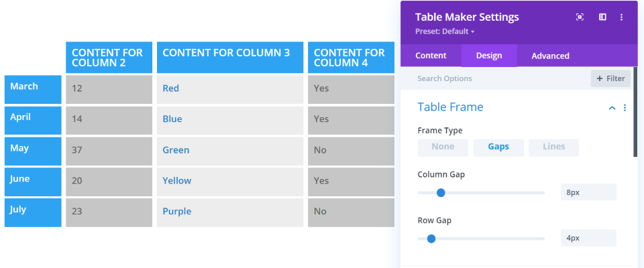Open the Table Frame section options menu
644x268 pixels.
click(625, 108)
